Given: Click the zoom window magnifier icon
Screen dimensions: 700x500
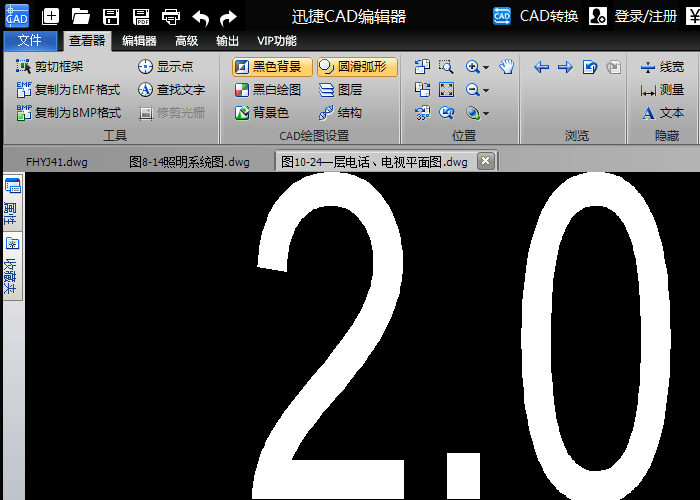Looking at the screenshot, I should (446, 67).
